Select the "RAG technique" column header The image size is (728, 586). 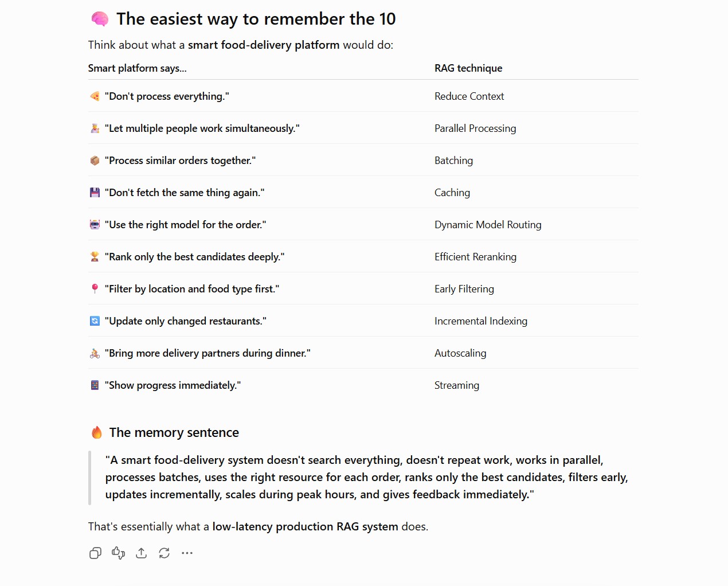(x=468, y=68)
